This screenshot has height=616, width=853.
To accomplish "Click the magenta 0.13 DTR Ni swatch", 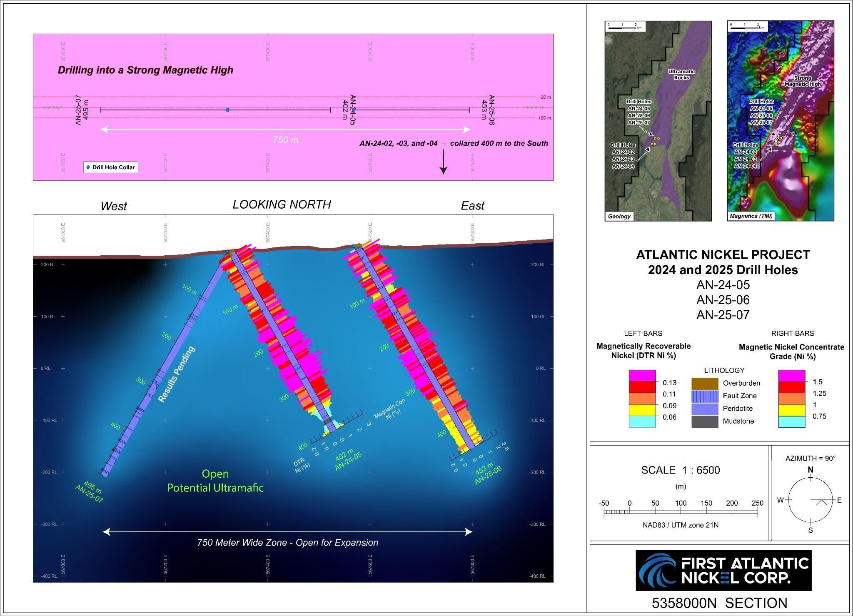I will [x=642, y=376].
